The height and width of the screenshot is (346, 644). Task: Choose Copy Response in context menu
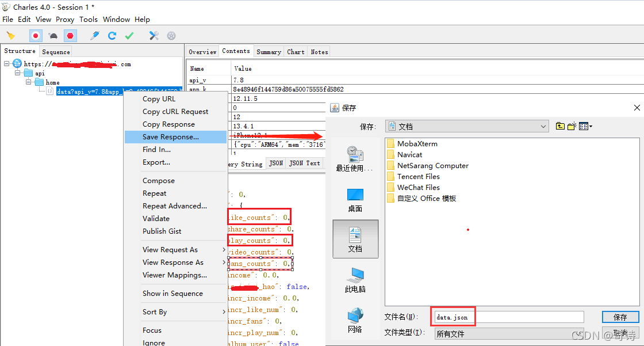pyautogui.click(x=175, y=124)
